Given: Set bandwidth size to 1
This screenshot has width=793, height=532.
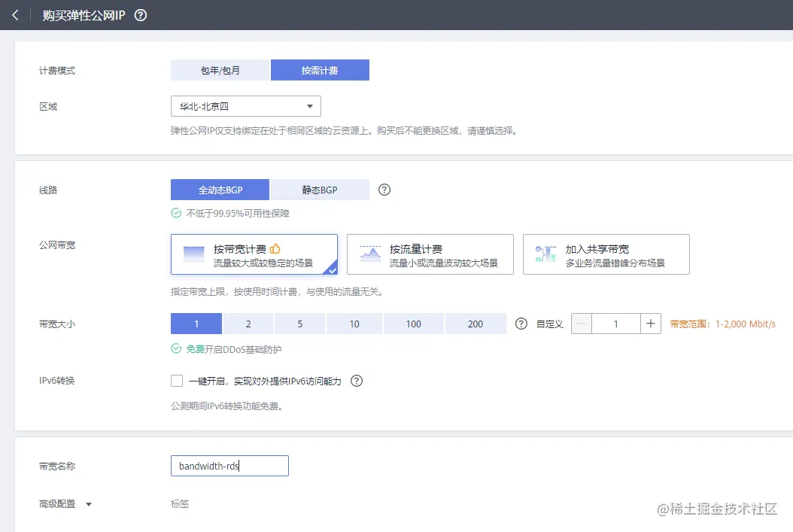Looking at the screenshot, I should 196,324.
